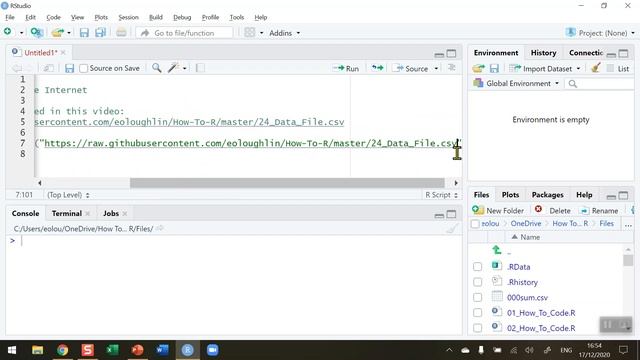Expand the Import Dataset dropdown
Viewport: 640px width, 360px height.
545,69
